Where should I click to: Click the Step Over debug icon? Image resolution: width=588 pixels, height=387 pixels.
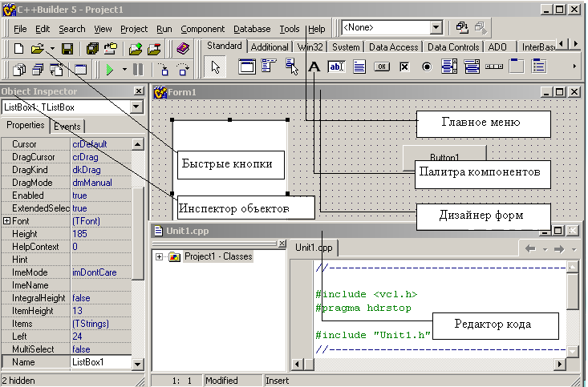pos(183,70)
